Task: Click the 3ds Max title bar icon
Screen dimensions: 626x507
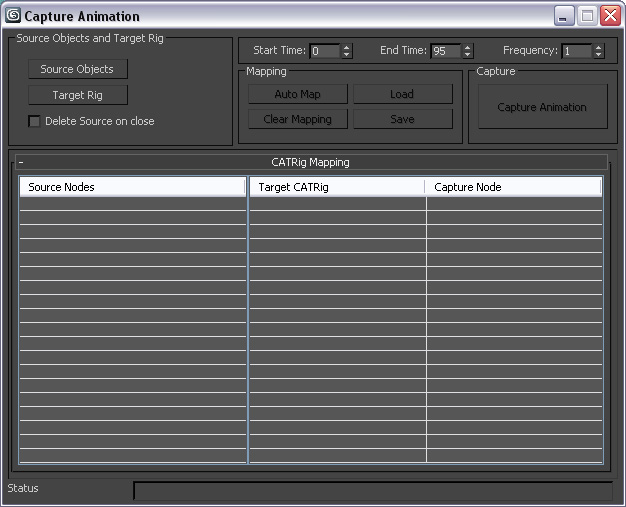Action: [x=13, y=16]
